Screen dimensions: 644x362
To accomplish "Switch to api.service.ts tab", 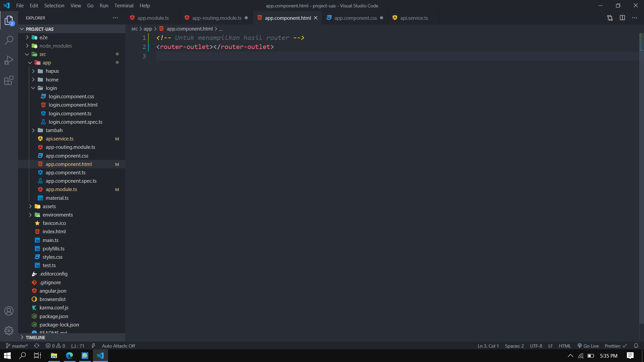I will pos(414,18).
